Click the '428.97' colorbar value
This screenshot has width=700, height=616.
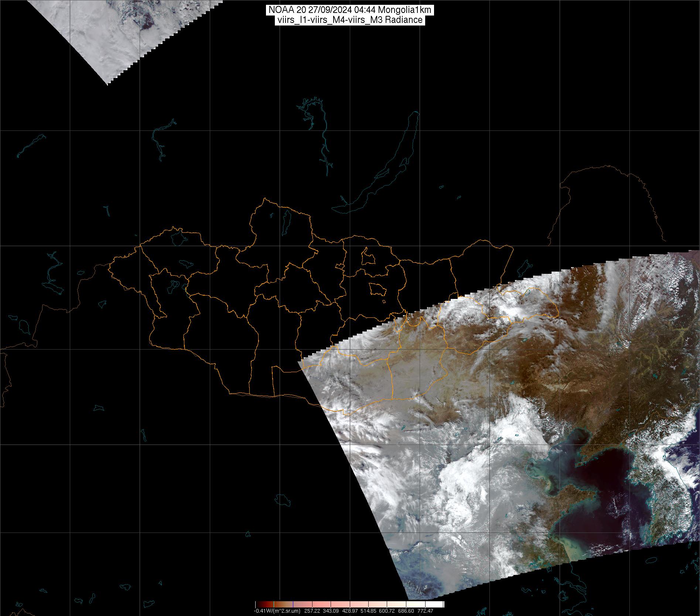click(x=350, y=611)
